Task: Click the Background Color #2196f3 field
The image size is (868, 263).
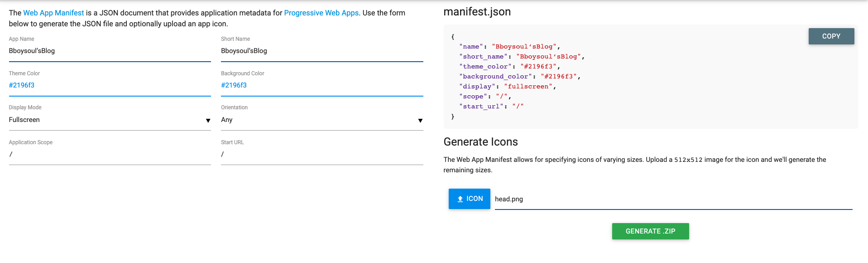Action: (x=321, y=85)
